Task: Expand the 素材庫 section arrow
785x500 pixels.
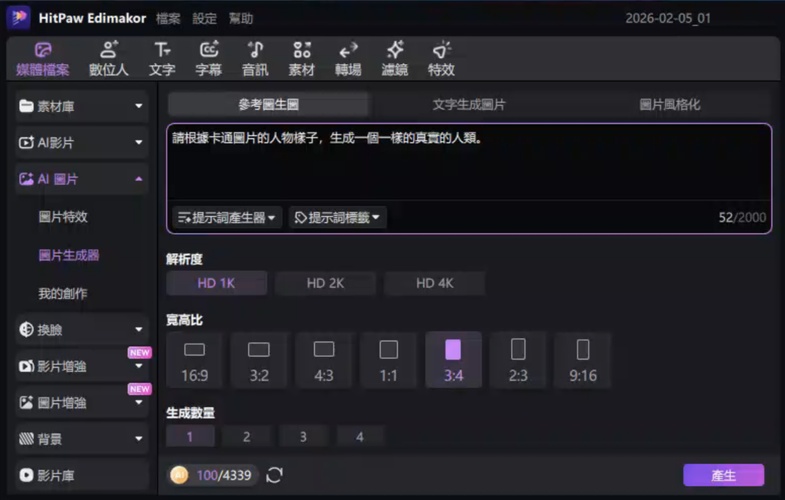Action: coord(139,106)
